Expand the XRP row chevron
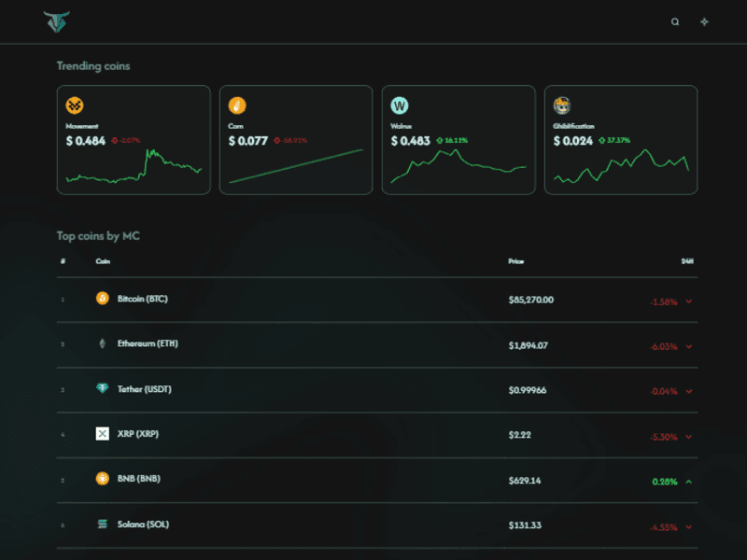The height and width of the screenshot is (560, 747). click(x=689, y=436)
